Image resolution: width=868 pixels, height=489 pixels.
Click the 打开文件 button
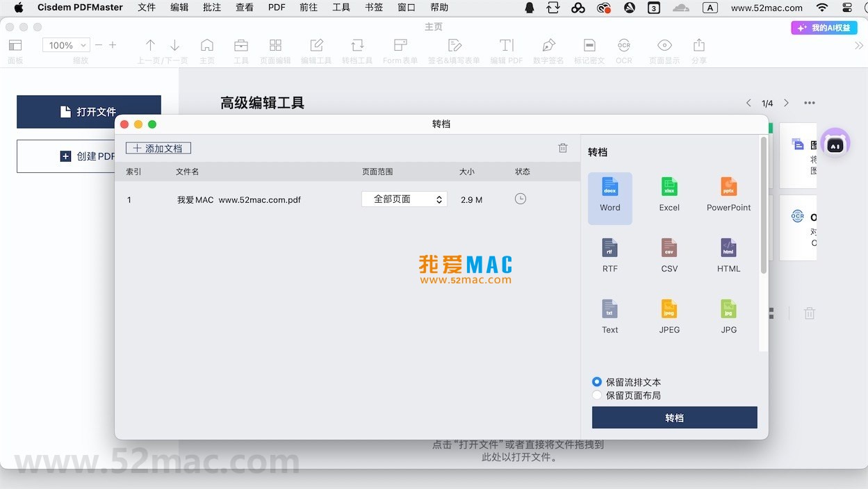[x=89, y=112]
